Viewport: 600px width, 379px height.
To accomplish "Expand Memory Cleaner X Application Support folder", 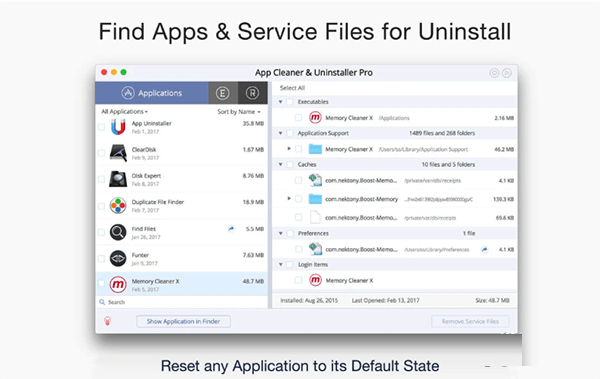I will pos(289,149).
